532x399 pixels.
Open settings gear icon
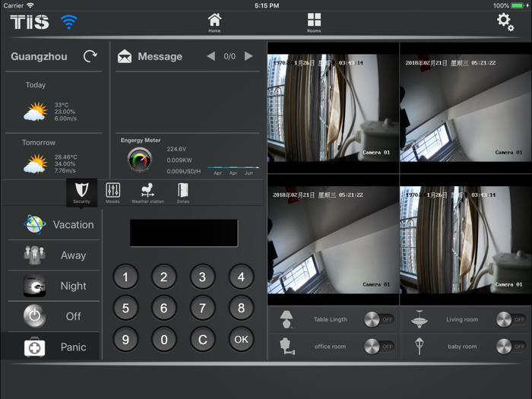click(x=505, y=22)
